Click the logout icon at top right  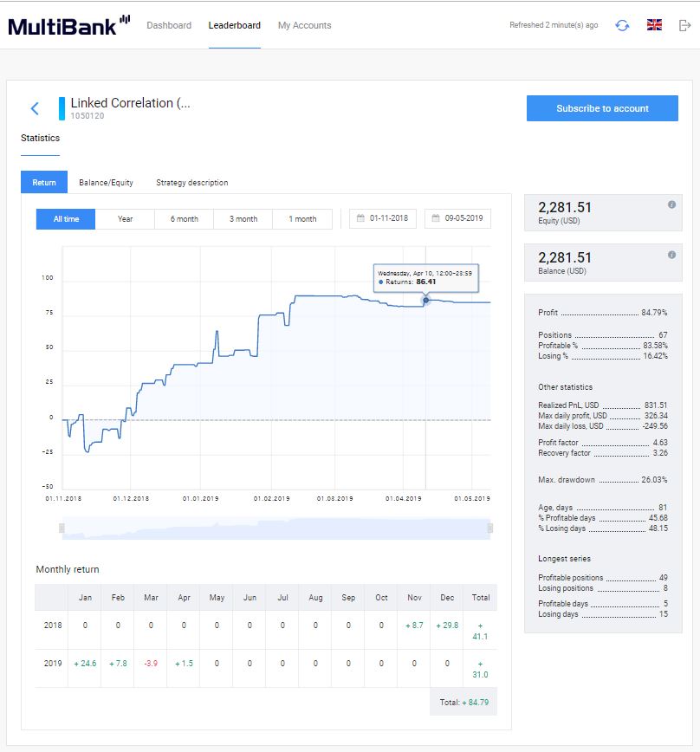pyautogui.click(x=684, y=25)
